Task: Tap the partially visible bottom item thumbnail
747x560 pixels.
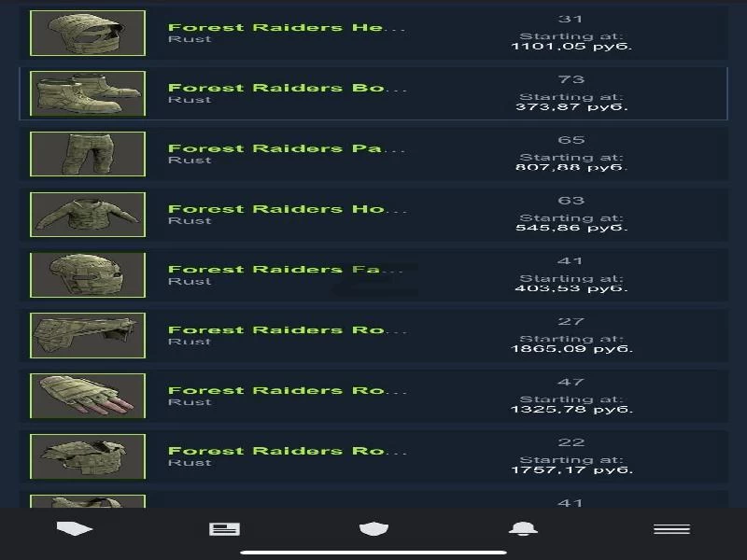Action: click(x=88, y=501)
